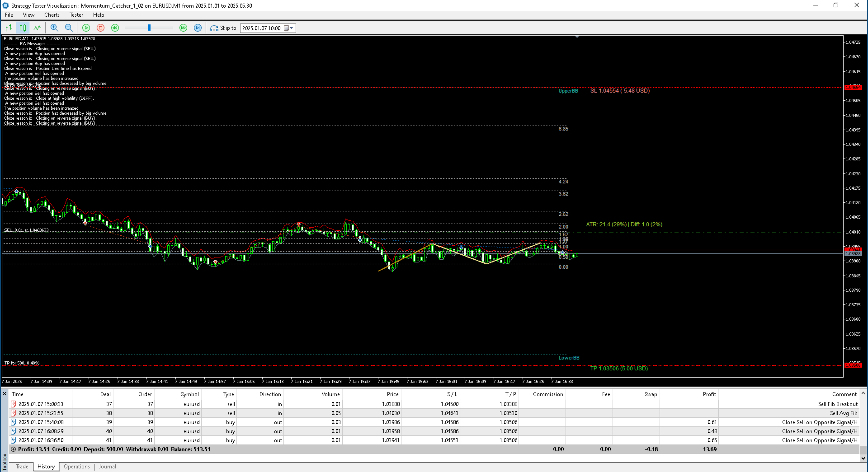
Task: Fast forward the visualization
Action: [x=184, y=28]
